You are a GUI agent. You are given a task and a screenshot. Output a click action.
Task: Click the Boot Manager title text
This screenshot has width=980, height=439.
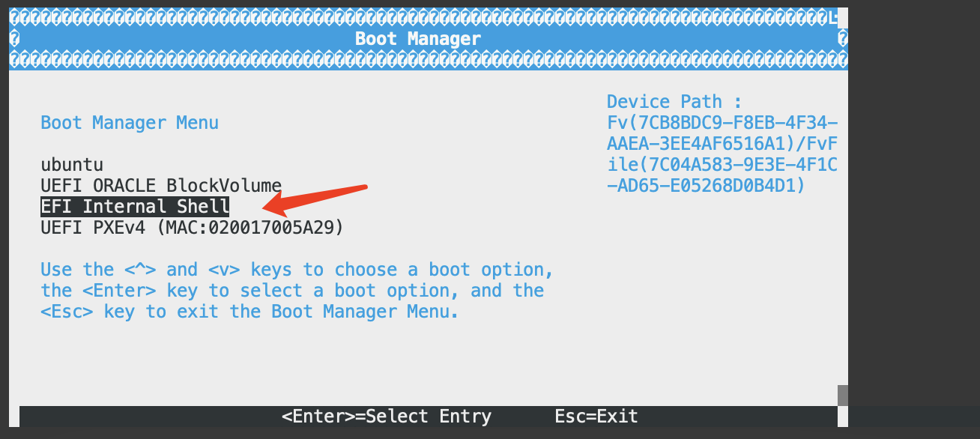(418, 38)
